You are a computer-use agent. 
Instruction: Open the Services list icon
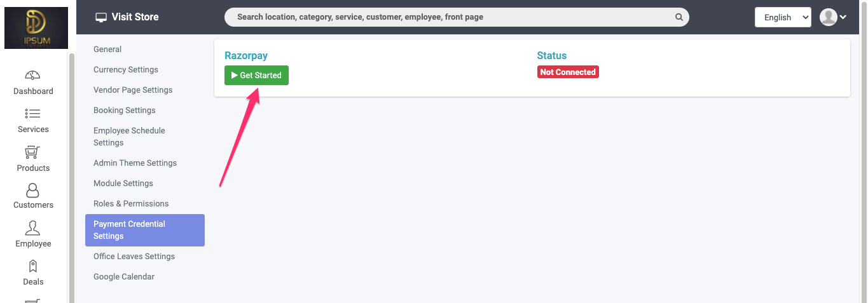[33, 114]
